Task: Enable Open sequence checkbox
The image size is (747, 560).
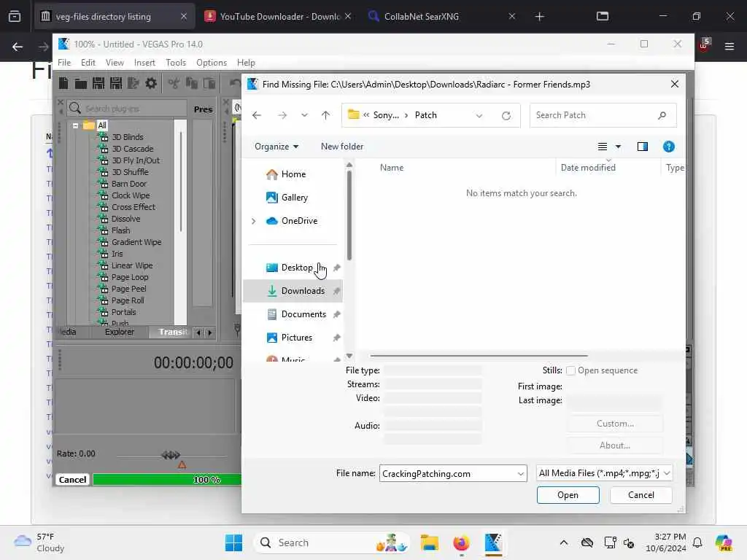Action: coord(570,370)
